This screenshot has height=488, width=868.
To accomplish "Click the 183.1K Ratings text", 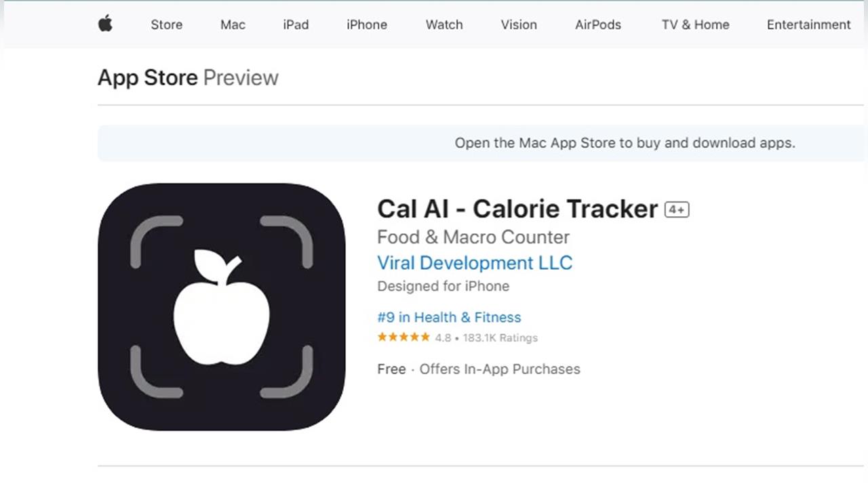I will tap(500, 338).
